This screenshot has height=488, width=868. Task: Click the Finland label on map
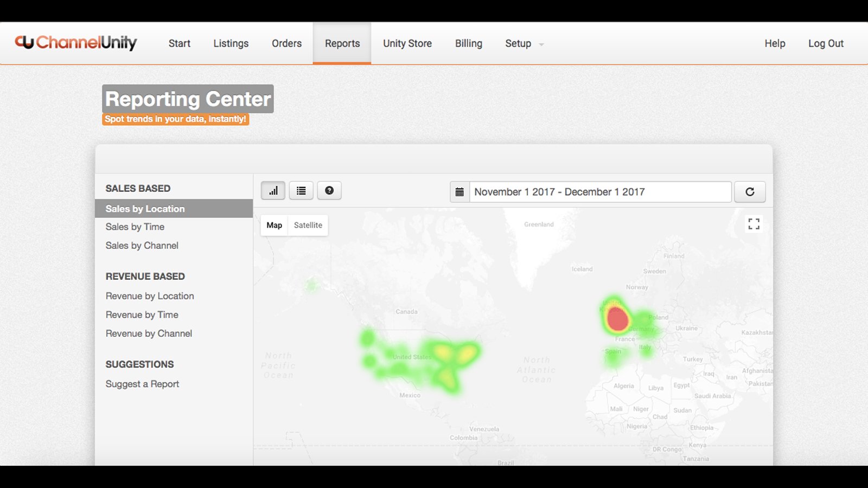click(x=674, y=256)
